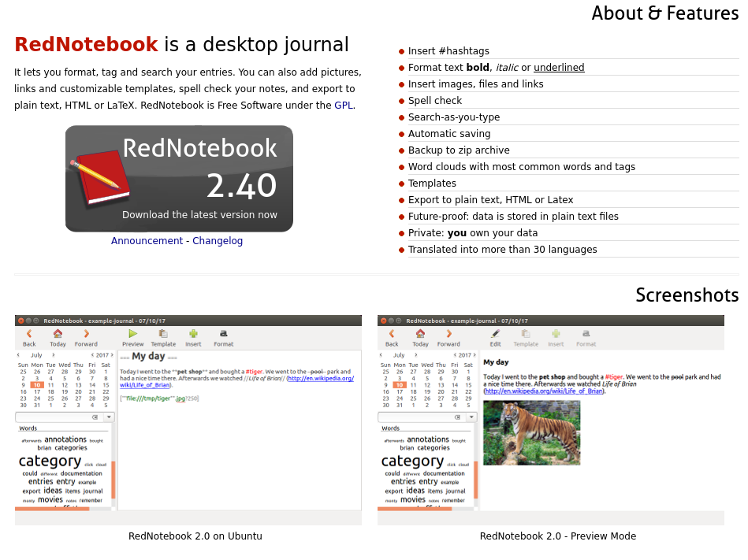Image resolution: width=748 pixels, height=560 pixels.
Task: Click the search field in the Preview Mode screenshot
Action: pyautogui.click(x=422, y=417)
